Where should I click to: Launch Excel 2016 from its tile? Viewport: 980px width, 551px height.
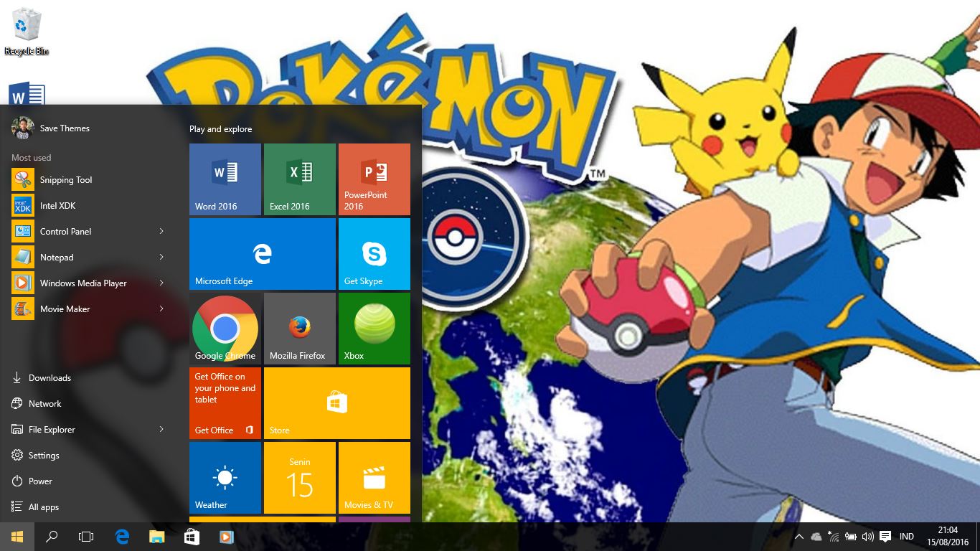pyautogui.click(x=300, y=179)
